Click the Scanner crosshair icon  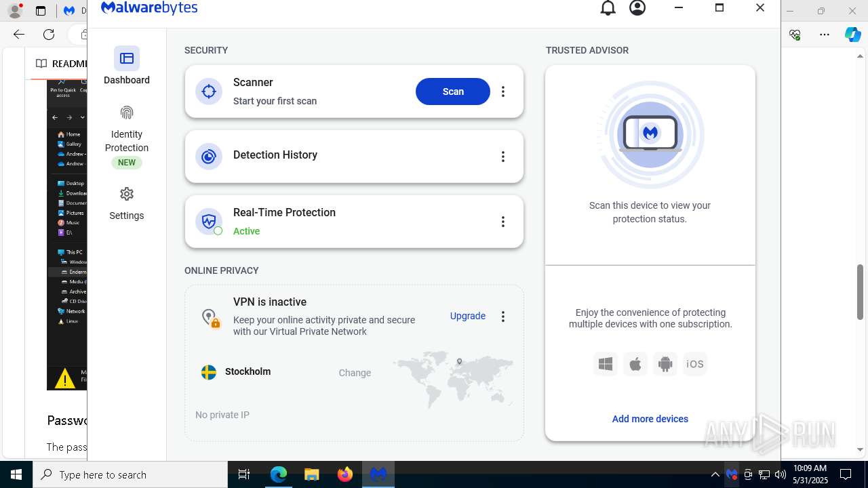point(209,91)
